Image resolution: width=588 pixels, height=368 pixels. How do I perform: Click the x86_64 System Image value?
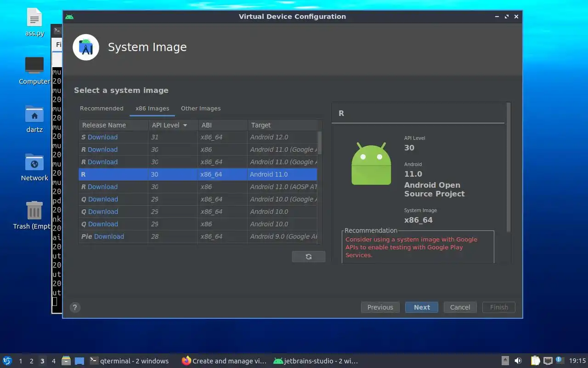[418, 220]
